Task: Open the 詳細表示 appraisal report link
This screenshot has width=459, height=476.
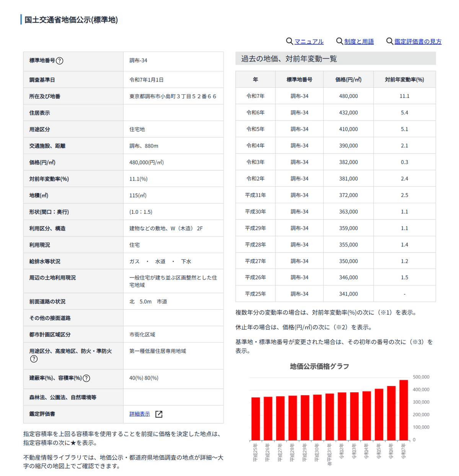Action: [x=140, y=414]
